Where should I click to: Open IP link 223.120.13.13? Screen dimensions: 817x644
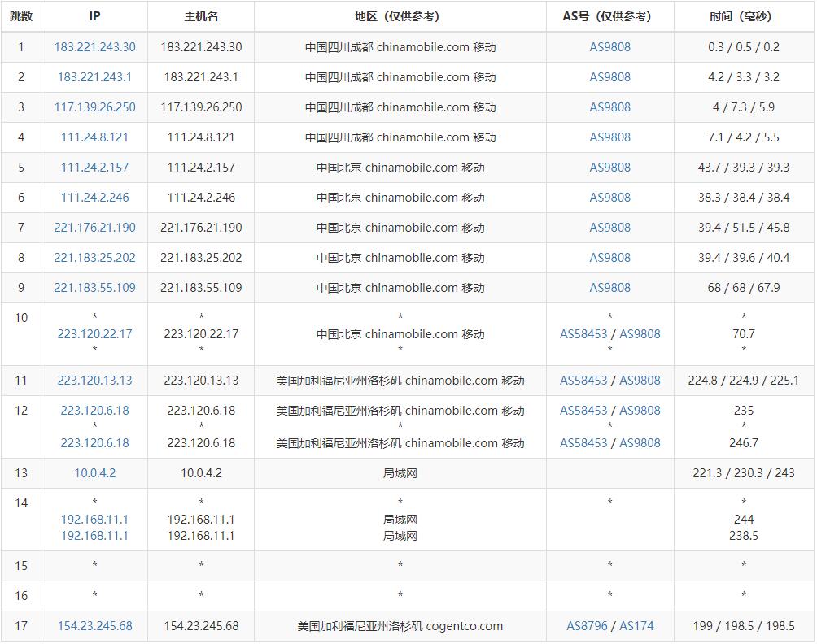pos(95,381)
